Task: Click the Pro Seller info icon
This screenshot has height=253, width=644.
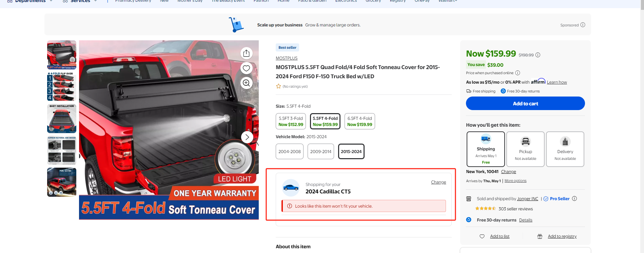Action: (x=574, y=198)
